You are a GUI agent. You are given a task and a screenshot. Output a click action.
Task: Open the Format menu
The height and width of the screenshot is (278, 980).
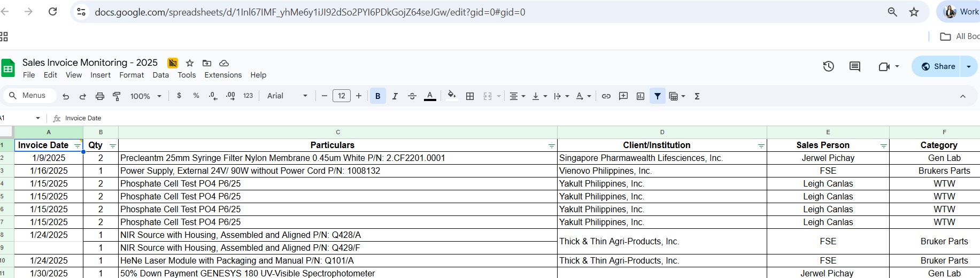click(132, 75)
